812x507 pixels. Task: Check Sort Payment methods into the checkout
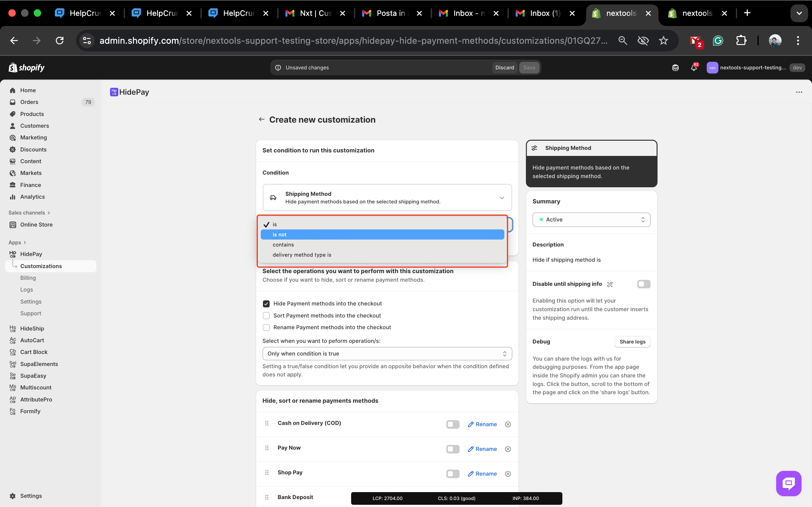tap(266, 316)
